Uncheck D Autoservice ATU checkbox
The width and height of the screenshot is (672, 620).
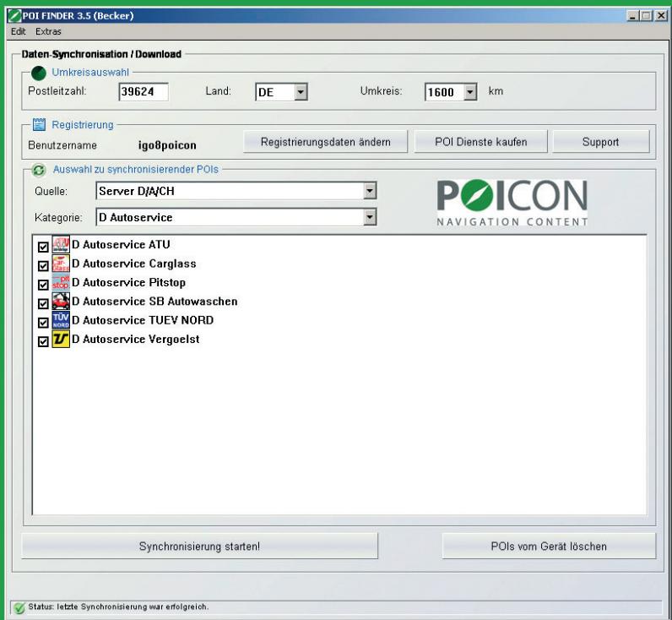(x=43, y=247)
